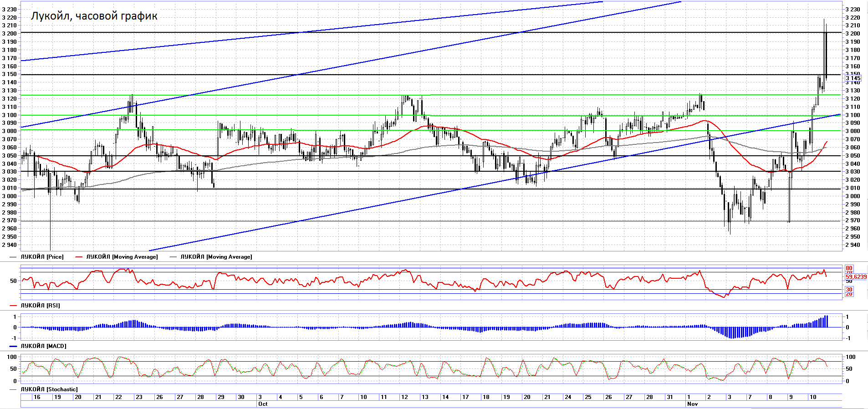This screenshot has width=868, height=409.
Task: Click date axis label '16'
Action: 37,397
